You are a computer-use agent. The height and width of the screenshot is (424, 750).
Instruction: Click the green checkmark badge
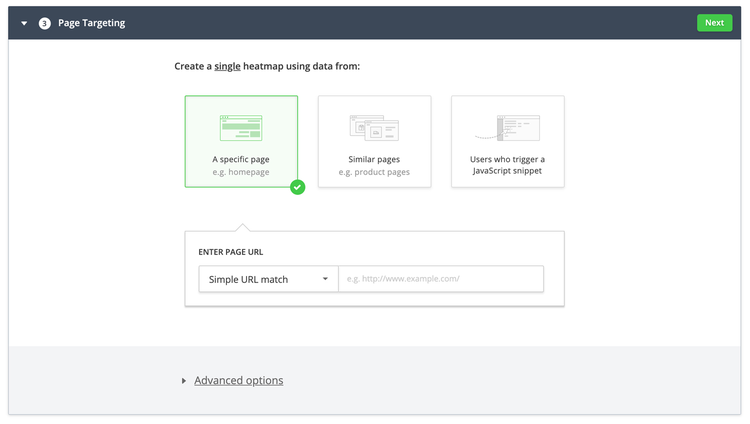click(x=298, y=187)
